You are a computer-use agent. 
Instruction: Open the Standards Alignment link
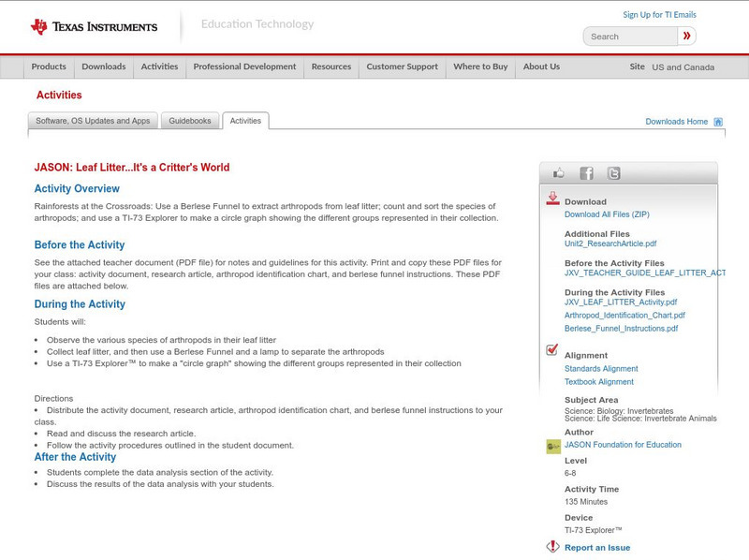[x=601, y=369]
